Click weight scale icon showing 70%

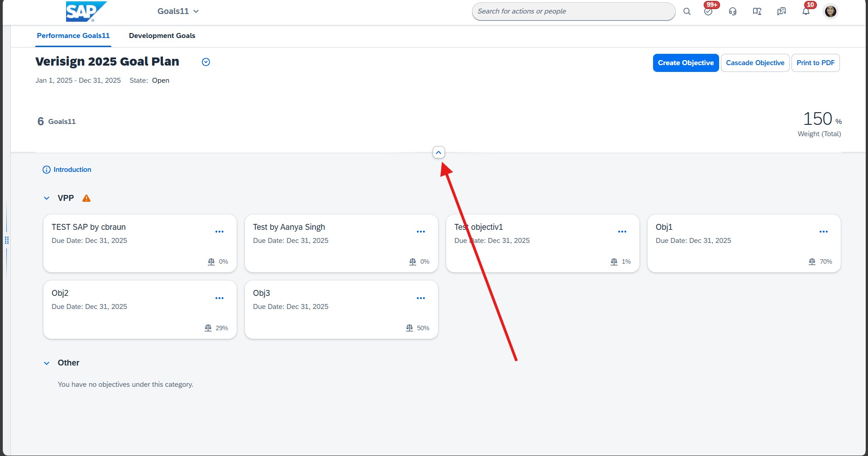pyautogui.click(x=812, y=262)
